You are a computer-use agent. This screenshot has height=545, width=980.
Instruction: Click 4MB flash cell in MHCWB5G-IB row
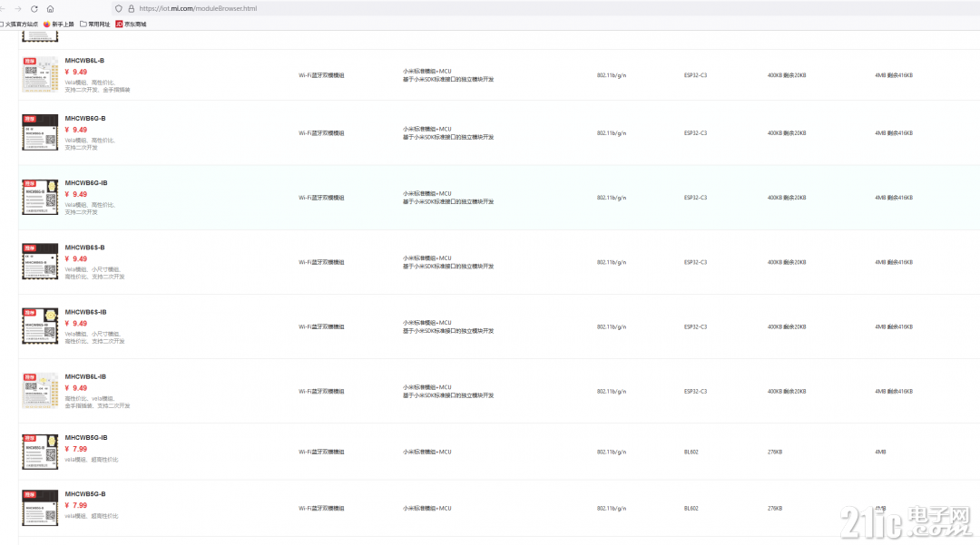880,452
